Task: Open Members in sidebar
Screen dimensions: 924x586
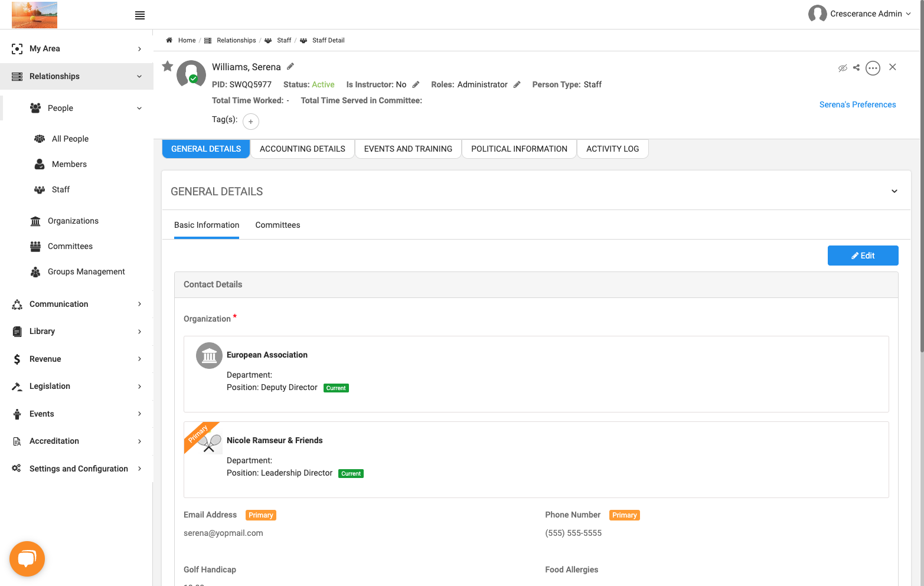Action: coord(69,164)
